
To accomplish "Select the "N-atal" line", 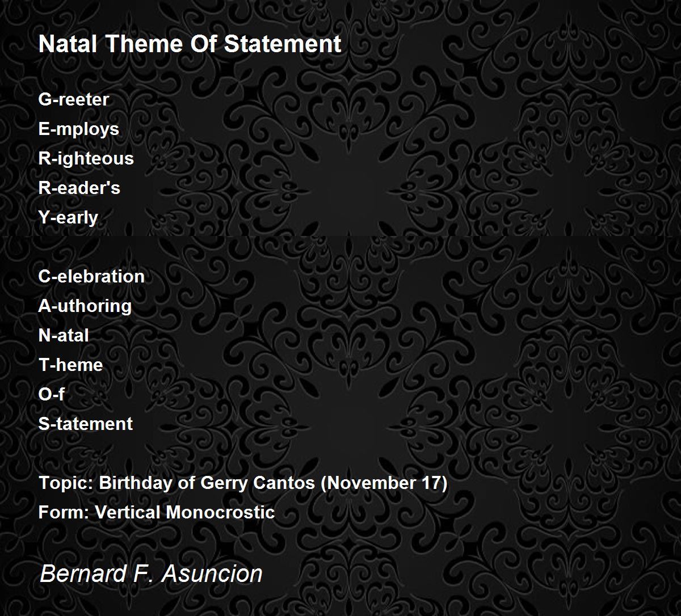I will 64,335.
